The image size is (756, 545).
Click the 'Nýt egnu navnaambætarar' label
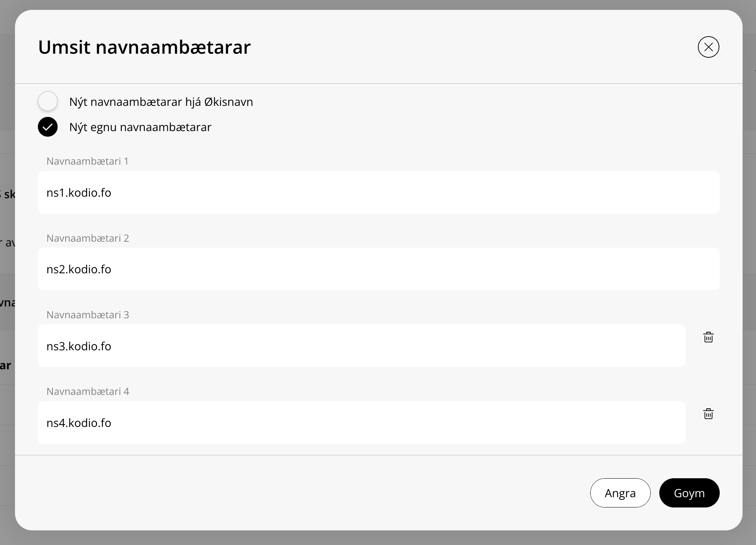140,127
